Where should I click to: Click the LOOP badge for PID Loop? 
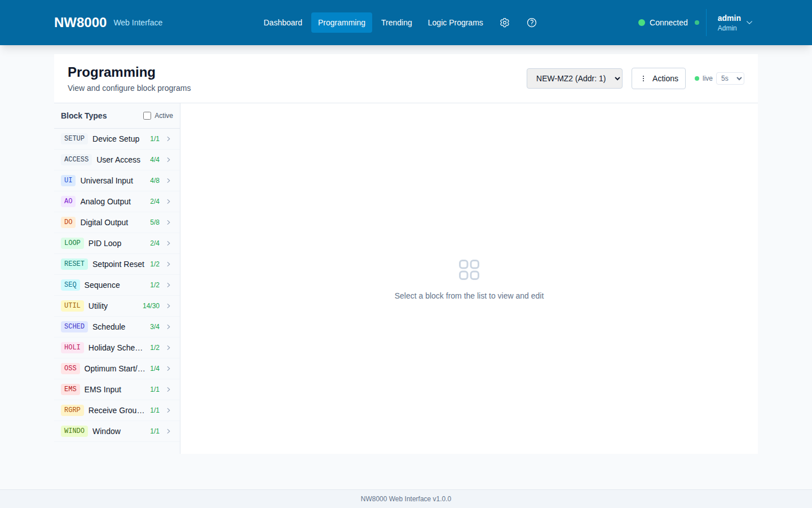(x=72, y=243)
